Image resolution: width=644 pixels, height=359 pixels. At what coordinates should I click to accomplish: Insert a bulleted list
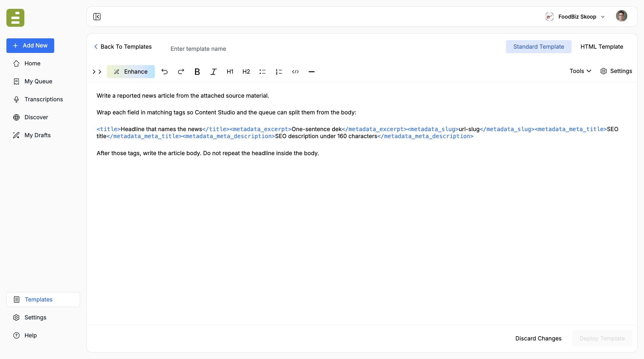coord(263,71)
